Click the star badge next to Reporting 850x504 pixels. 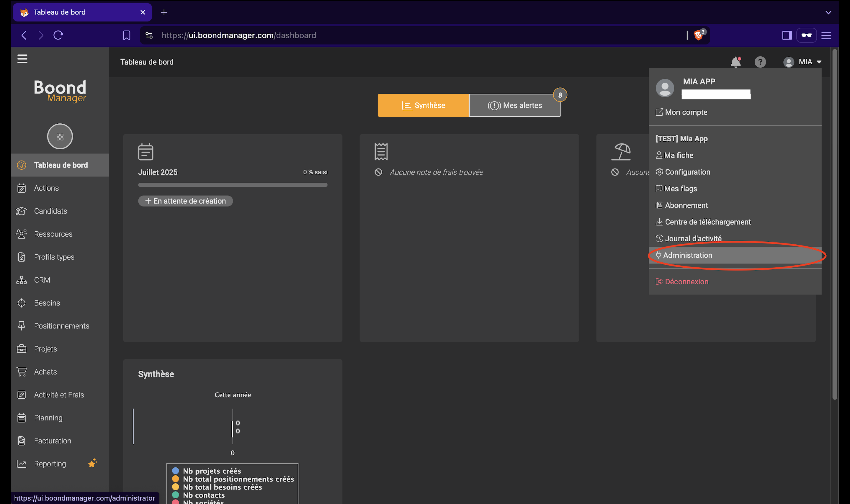coord(92,463)
